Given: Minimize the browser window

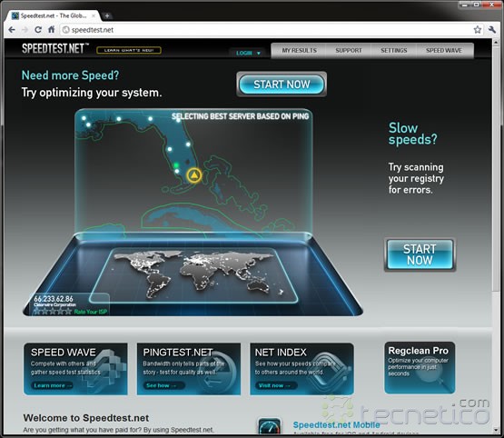Looking at the screenshot, I should coord(465,5).
